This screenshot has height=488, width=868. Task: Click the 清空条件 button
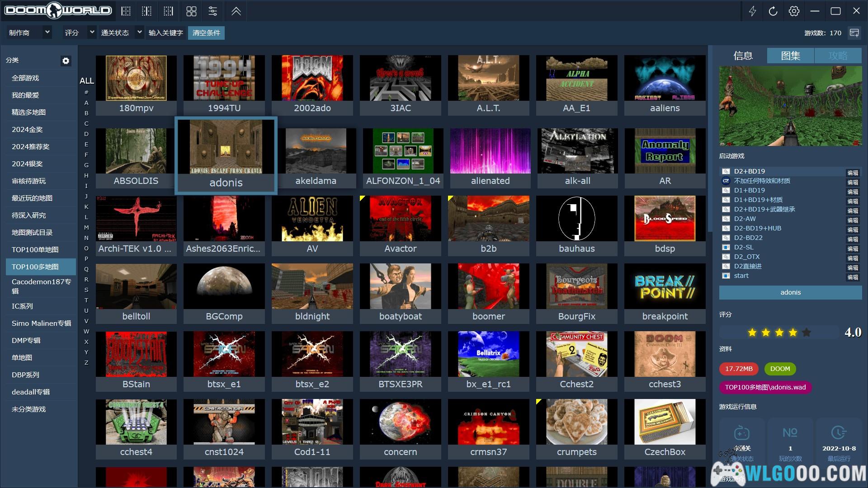[x=206, y=33]
